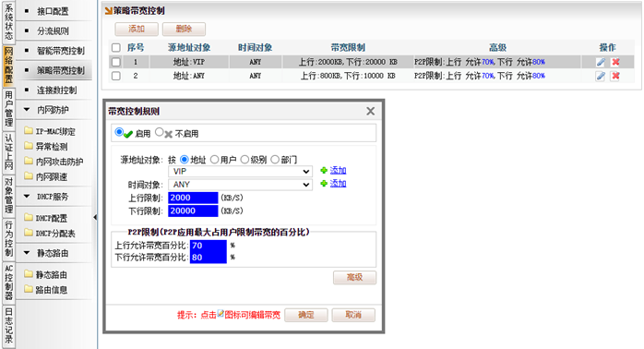
Task: Open 分流规则 menu item
Action: coord(54,30)
